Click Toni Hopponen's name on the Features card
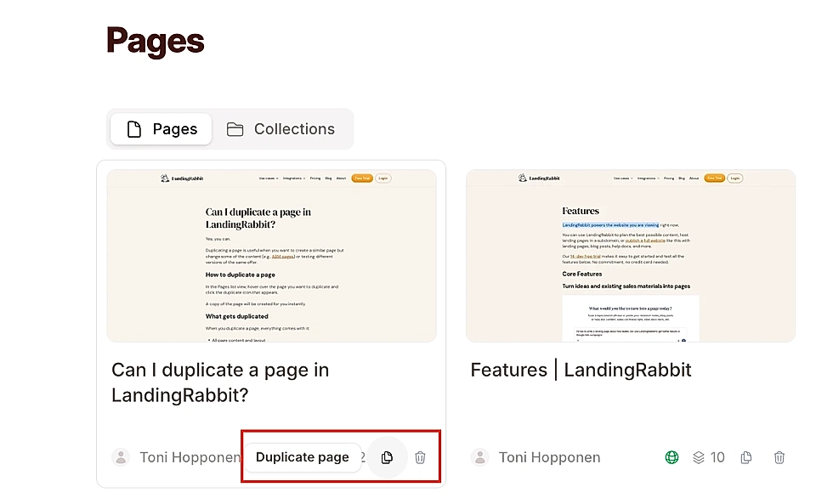816x504 pixels. point(549,457)
